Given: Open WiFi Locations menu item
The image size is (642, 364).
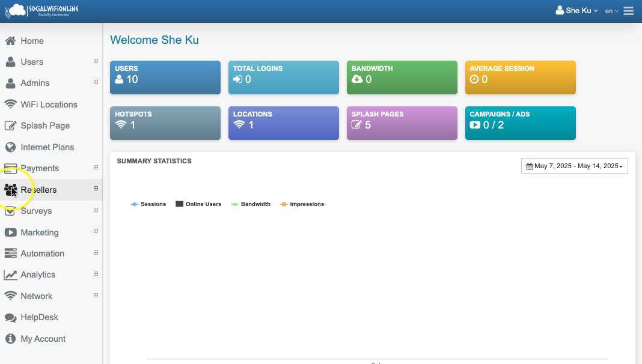Looking at the screenshot, I should coord(49,105).
